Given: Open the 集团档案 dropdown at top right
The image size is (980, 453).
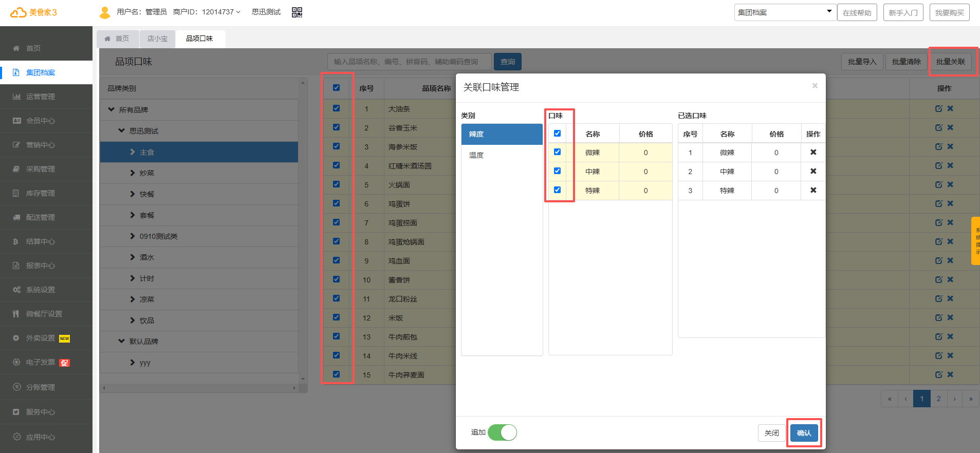Looking at the screenshot, I should tap(784, 12).
